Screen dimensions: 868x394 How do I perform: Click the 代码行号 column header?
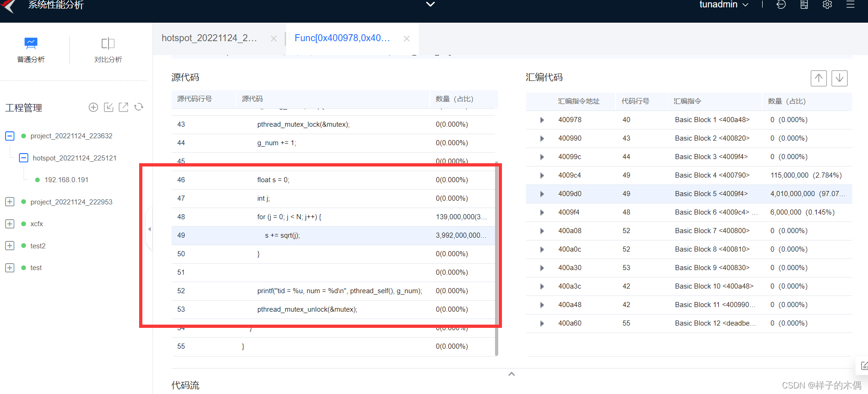point(635,101)
